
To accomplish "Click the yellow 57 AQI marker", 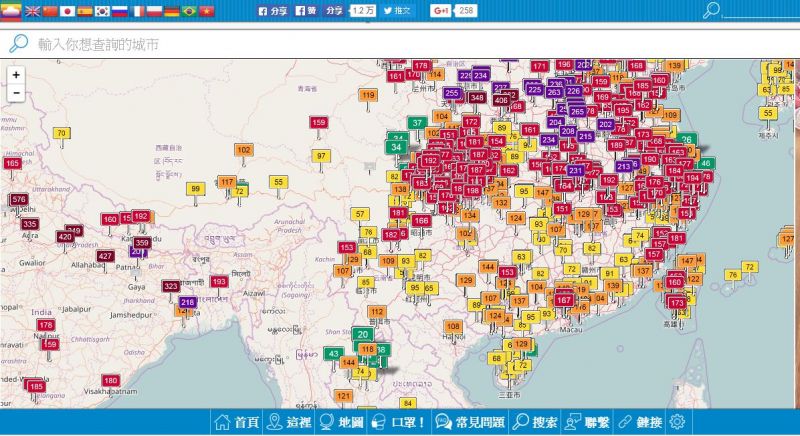I will pyautogui.click(x=360, y=214).
